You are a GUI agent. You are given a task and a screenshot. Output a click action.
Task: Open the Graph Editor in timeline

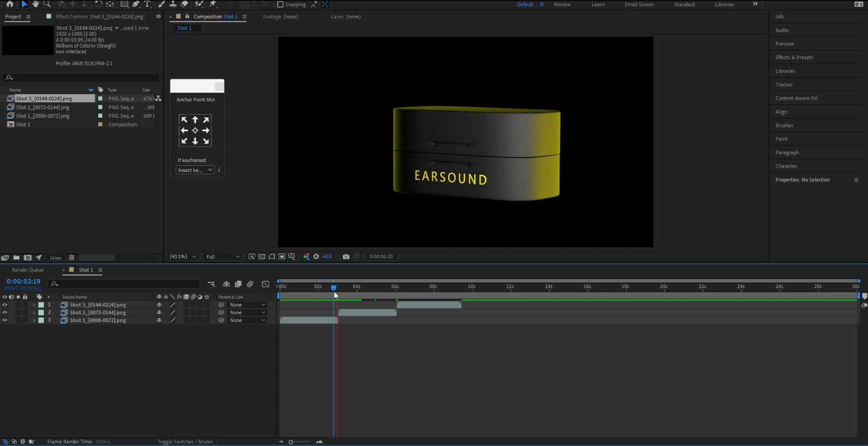point(266,284)
